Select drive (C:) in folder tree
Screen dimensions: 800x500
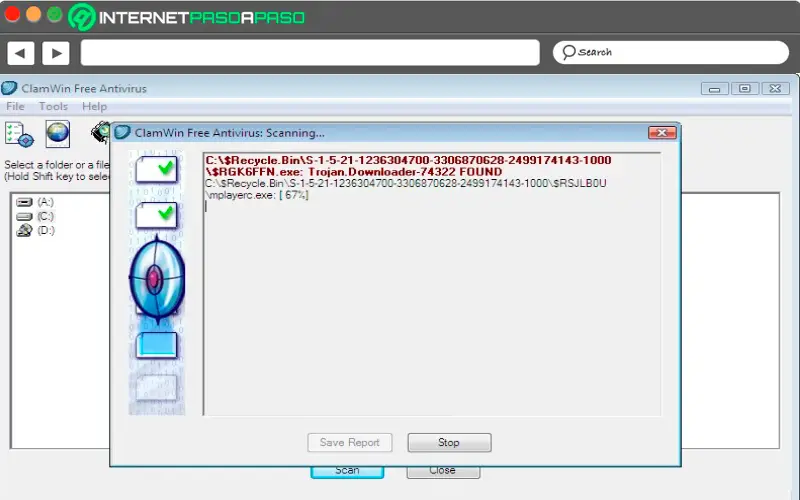(45, 216)
